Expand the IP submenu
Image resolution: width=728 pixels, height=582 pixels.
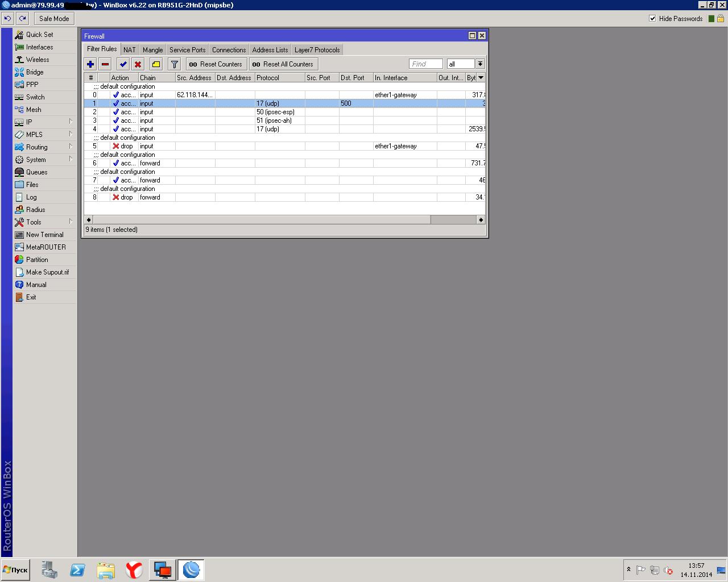pos(45,122)
